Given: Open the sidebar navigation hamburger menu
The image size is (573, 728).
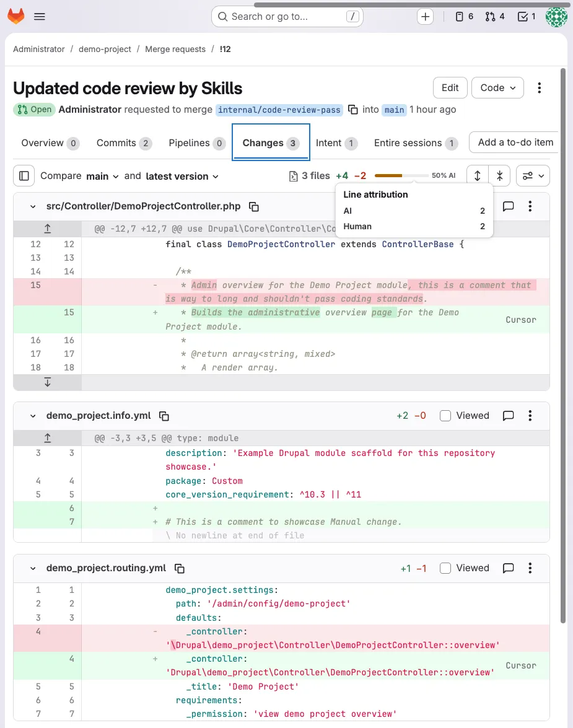Looking at the screenshot, I should (x=40, y=17).
